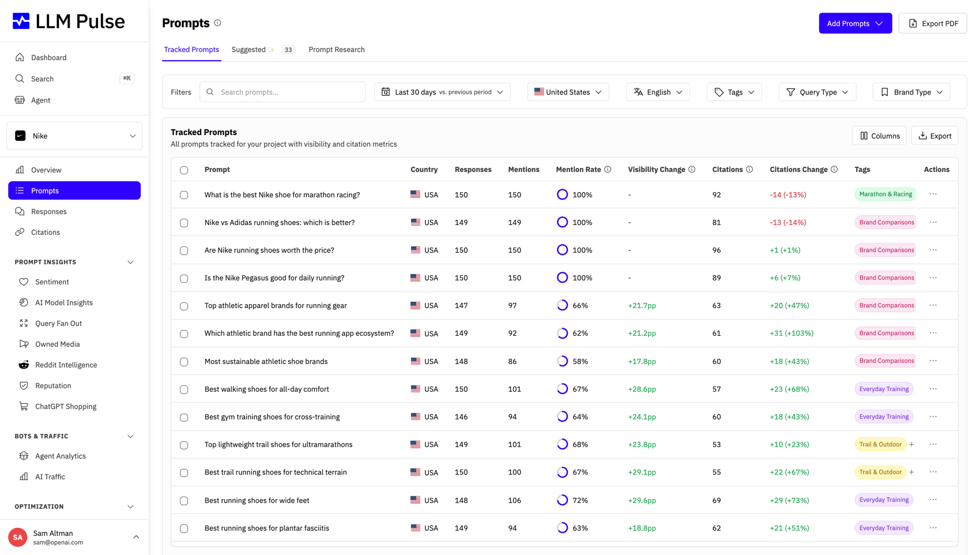Viewport: 980px width, 555px height.
Task: Open actions menu for Nike vs Adidas prompt
Action: pos(933,222)
